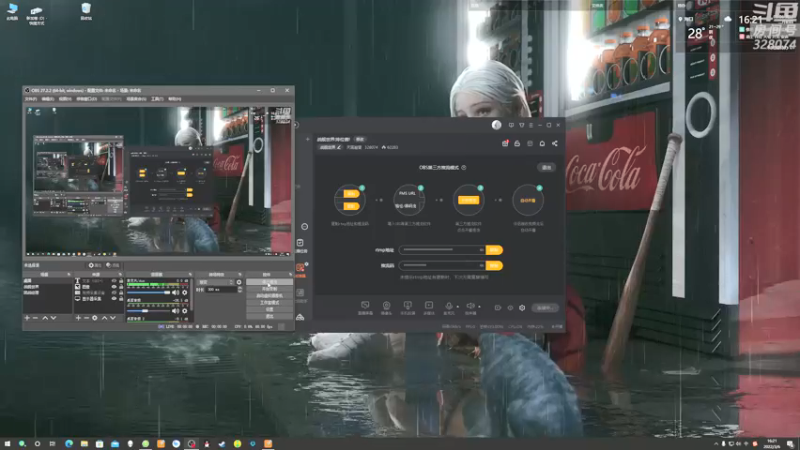
Task: Move source down in OBS sources list
Action: pyautogui.click(x=113, y=318)
